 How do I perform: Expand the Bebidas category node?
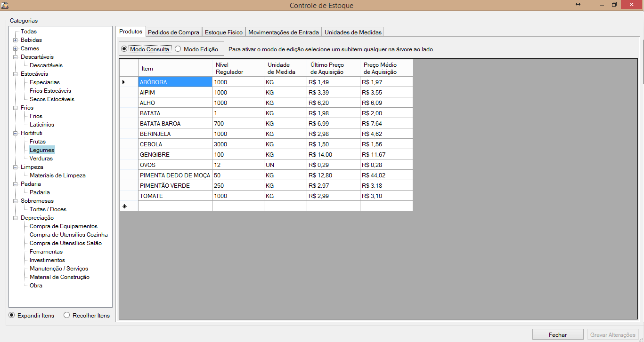[x=16, y=40]
